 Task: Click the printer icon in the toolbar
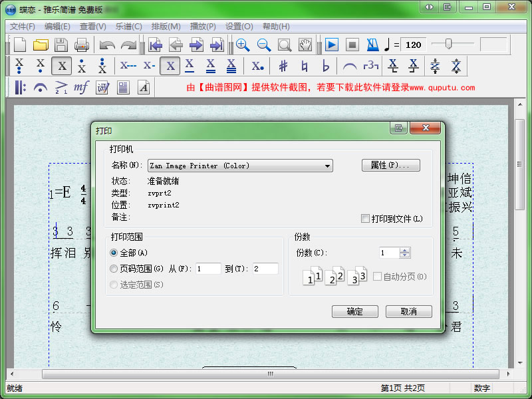click(x=81, y=45)
